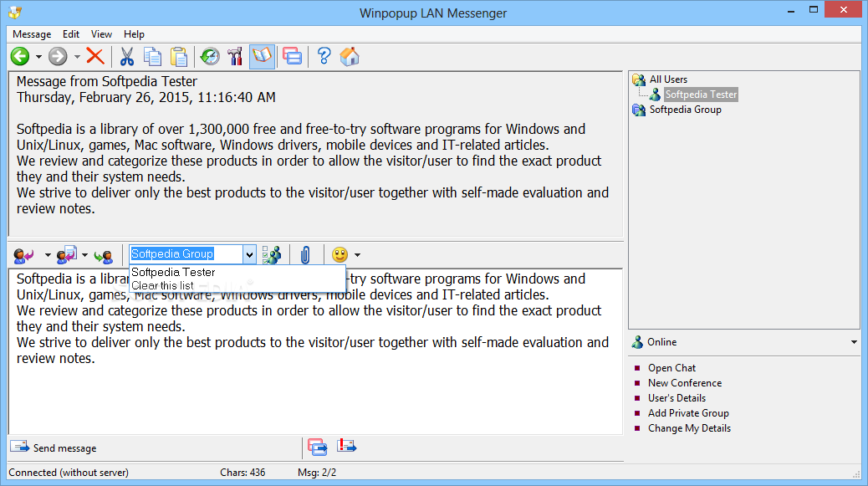The width and height of the screenshot is (868, 486).
Task: Open help with question mark icon
Action: click(x=324, y=56)
